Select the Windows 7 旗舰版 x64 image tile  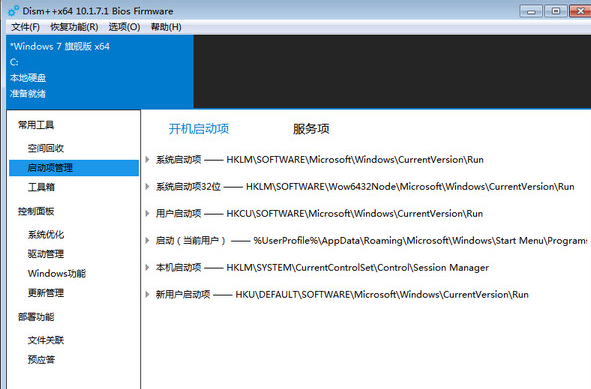click(x=100, y=72)
